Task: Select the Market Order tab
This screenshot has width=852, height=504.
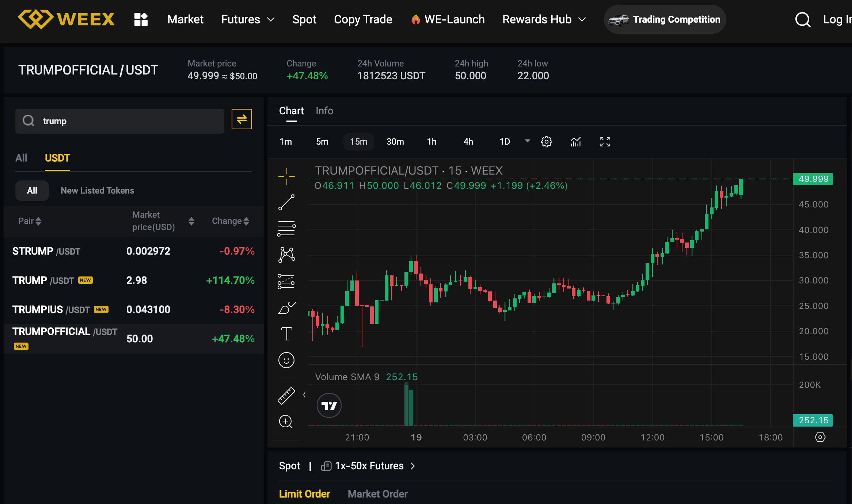Action: 377,494
